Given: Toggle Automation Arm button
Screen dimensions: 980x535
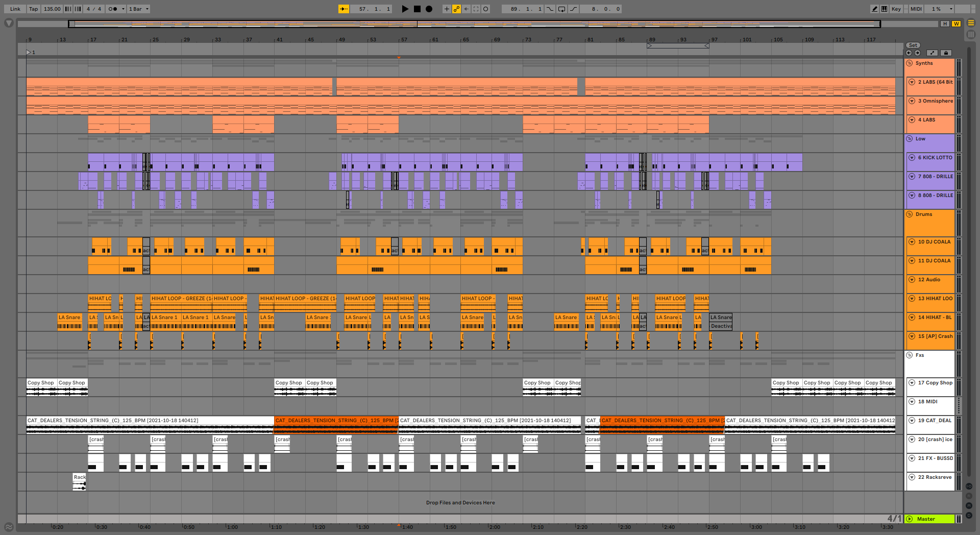Looking at the screenshot, I should [456, 9].
